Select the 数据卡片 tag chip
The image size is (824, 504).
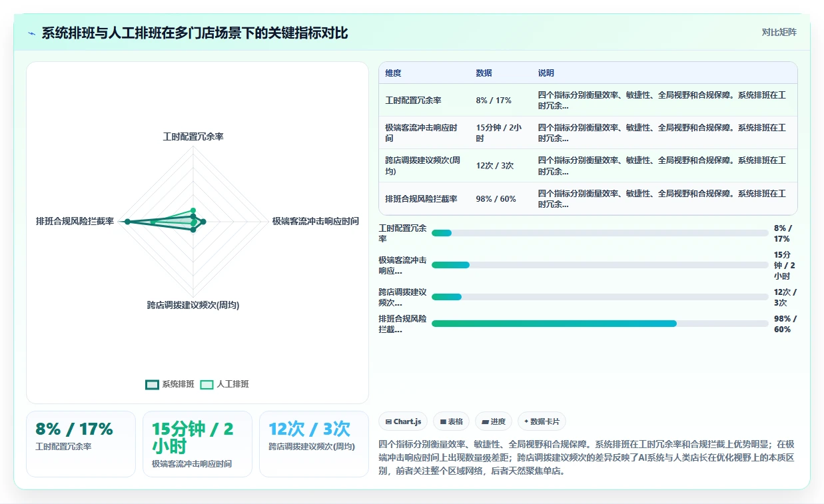(542, 421)
